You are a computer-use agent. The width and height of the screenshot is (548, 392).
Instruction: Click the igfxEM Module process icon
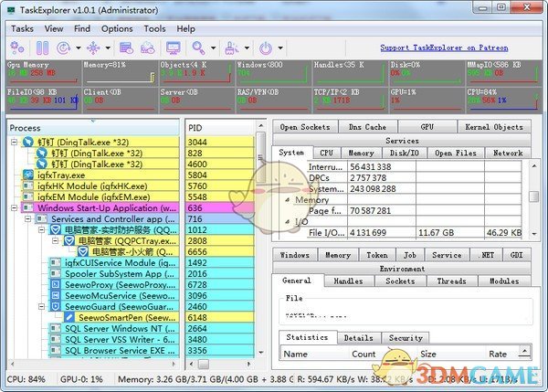coord(28,196)
